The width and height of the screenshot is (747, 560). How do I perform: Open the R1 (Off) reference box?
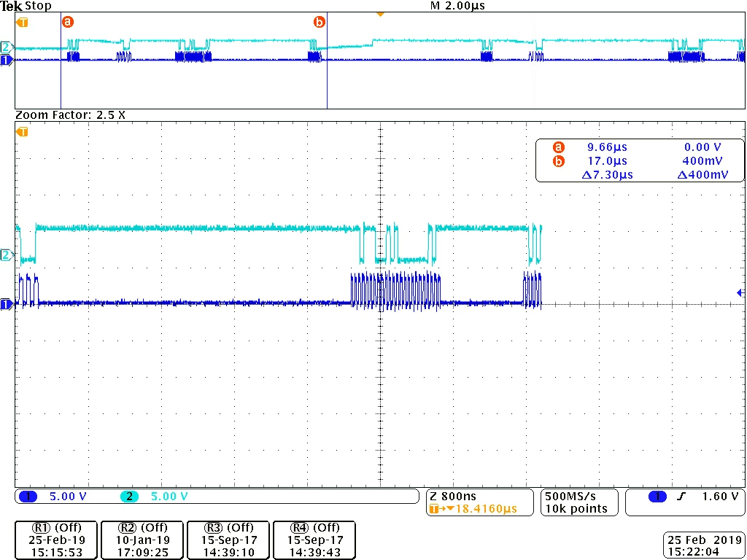point(56,540)
